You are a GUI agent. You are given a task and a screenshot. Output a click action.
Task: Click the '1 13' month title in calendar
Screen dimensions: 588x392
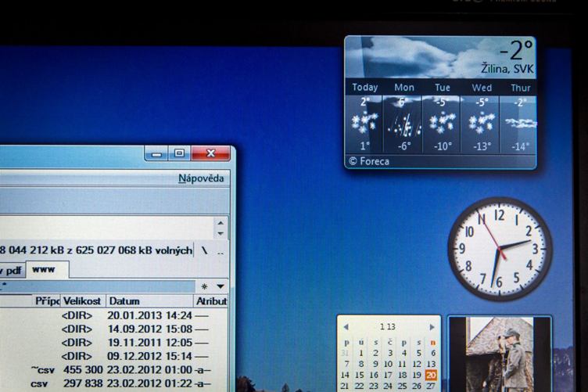point(388,327)
